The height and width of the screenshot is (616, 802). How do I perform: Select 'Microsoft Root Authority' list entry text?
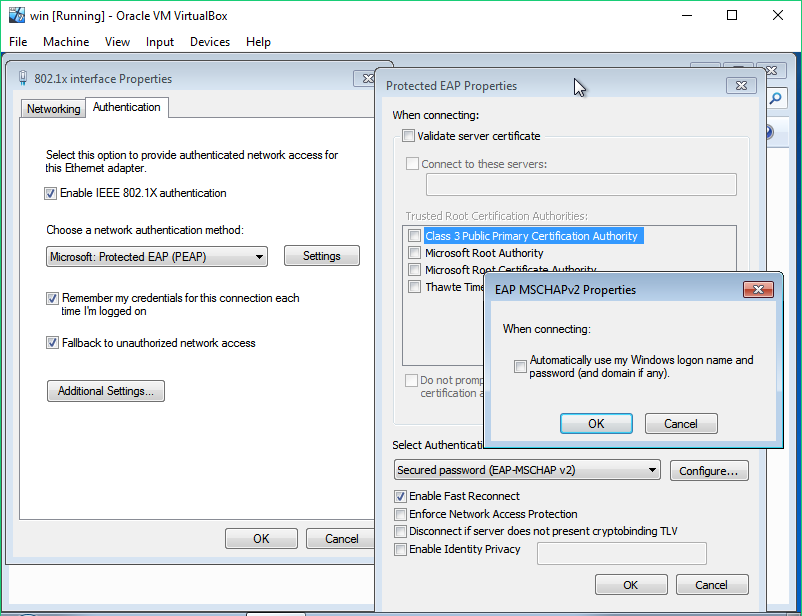pos(484,253)
